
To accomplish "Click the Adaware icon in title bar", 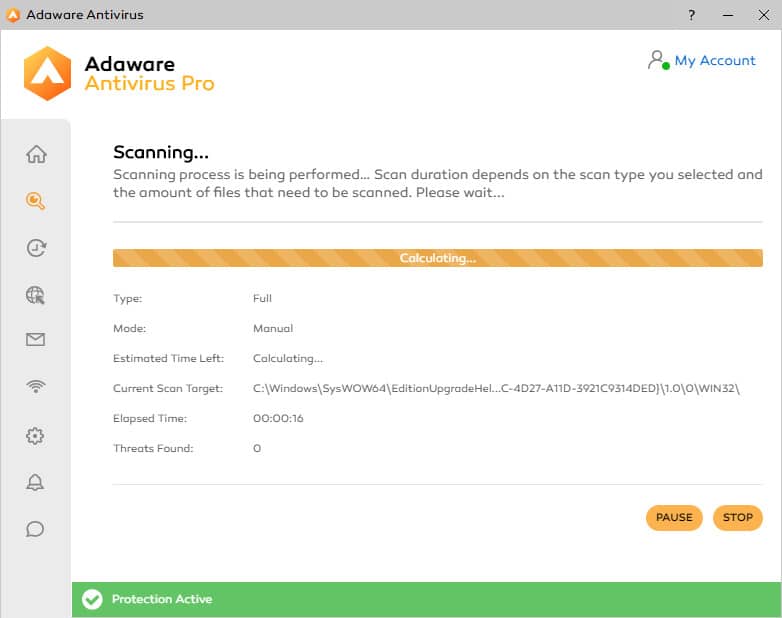I will click(13, 15).
